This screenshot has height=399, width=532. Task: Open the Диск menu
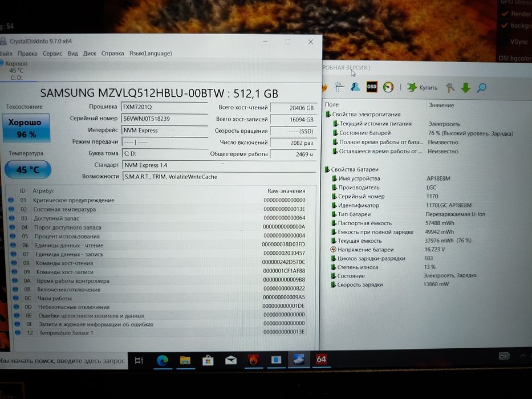point(90,54)
